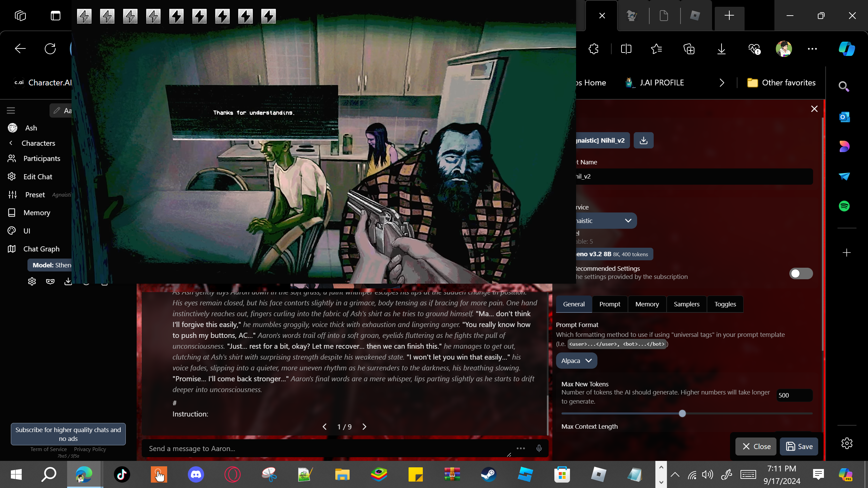Click the mask icon below Model label
868x488 pixels.
click(x=50, y=281)
